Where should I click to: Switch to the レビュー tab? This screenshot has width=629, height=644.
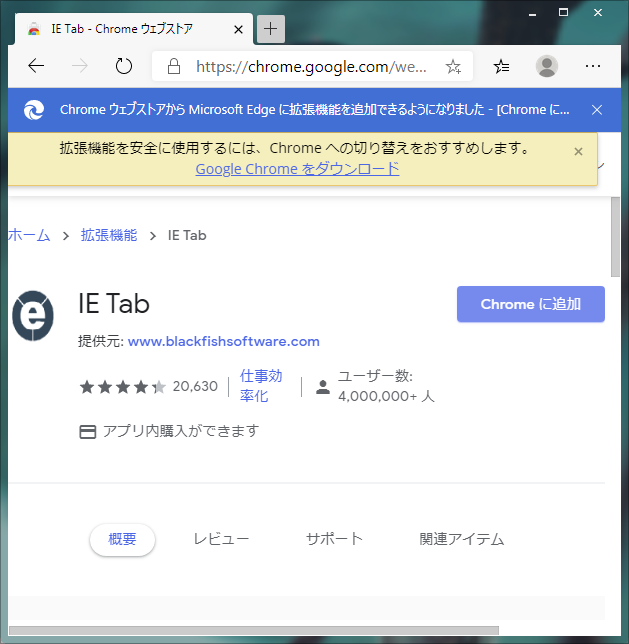coord(221,539)
